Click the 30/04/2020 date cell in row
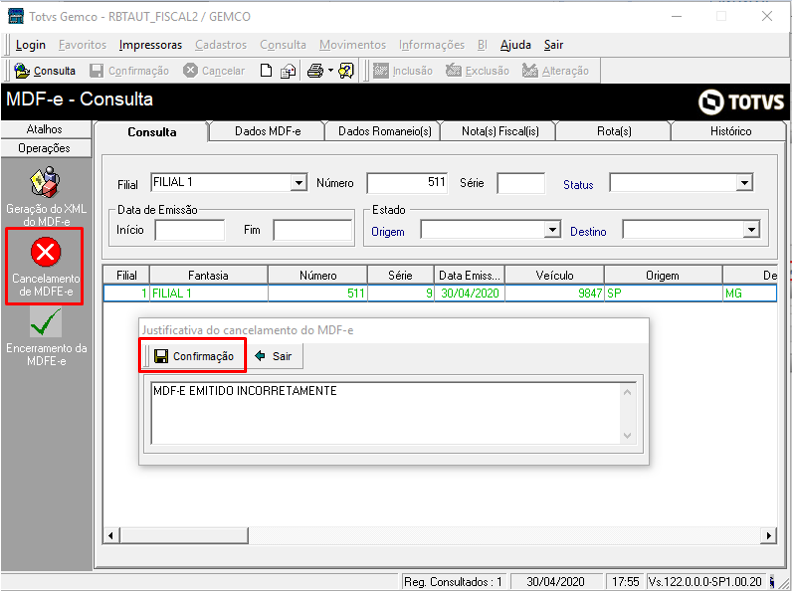The height and width of the screenshot is (591, 792). click(469, 293)
